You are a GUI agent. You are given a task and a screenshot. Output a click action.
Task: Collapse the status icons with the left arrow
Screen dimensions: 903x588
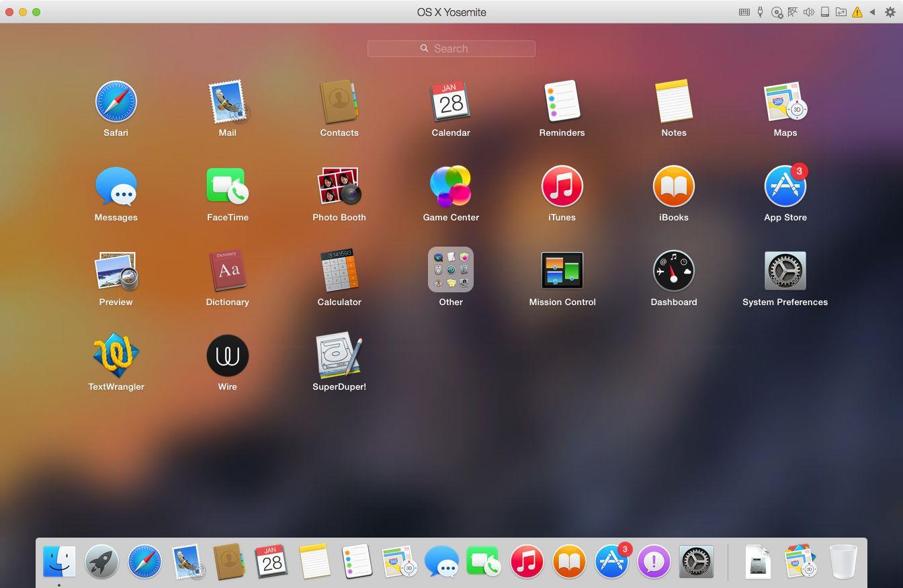tap(872, 12)
